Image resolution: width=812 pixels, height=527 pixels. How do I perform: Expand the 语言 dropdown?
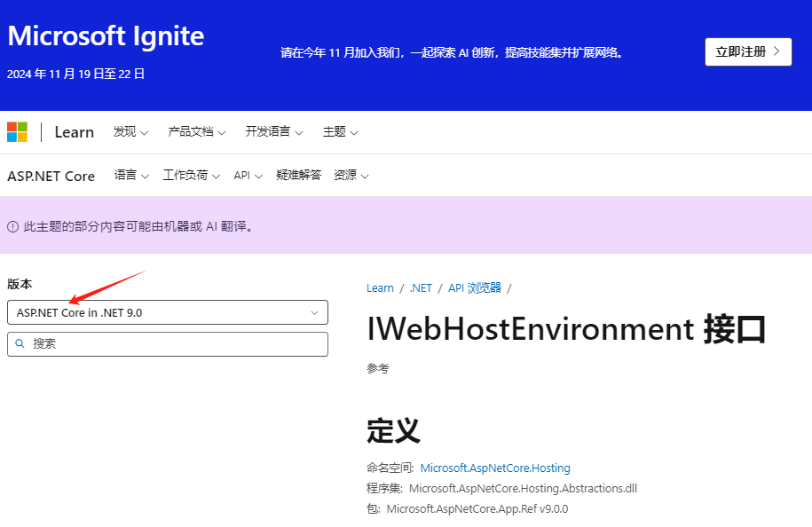coord(131,176)
